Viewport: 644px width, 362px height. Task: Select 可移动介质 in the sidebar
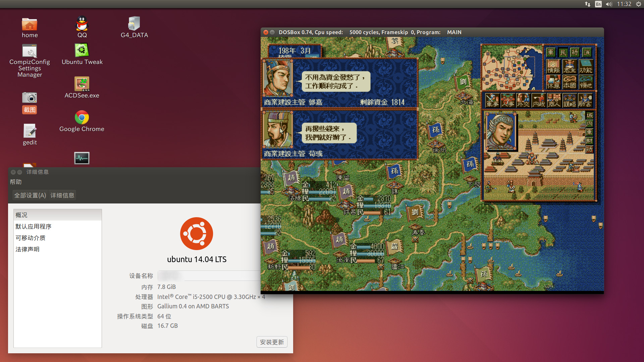click(58, 238)
